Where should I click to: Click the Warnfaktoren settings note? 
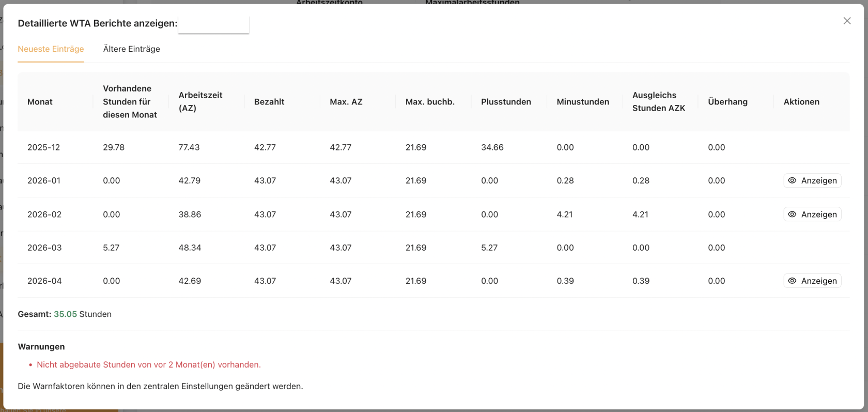pyautogui.click(x=160, y=386)
